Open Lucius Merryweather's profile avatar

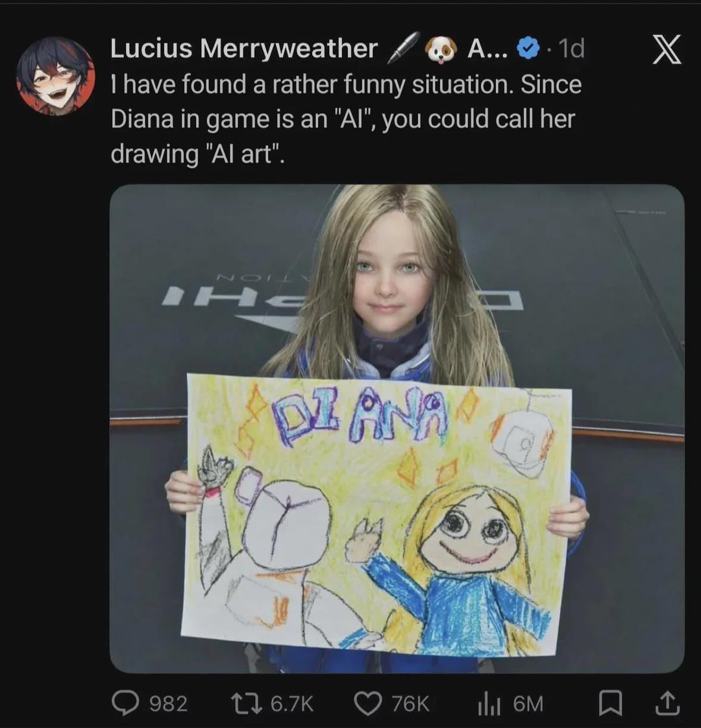coord(56,76)
